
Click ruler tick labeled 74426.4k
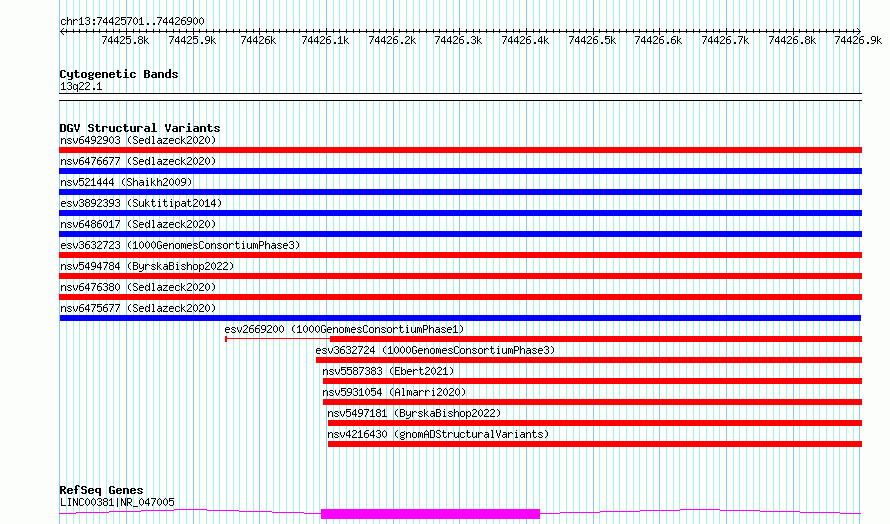coord(525,40)
